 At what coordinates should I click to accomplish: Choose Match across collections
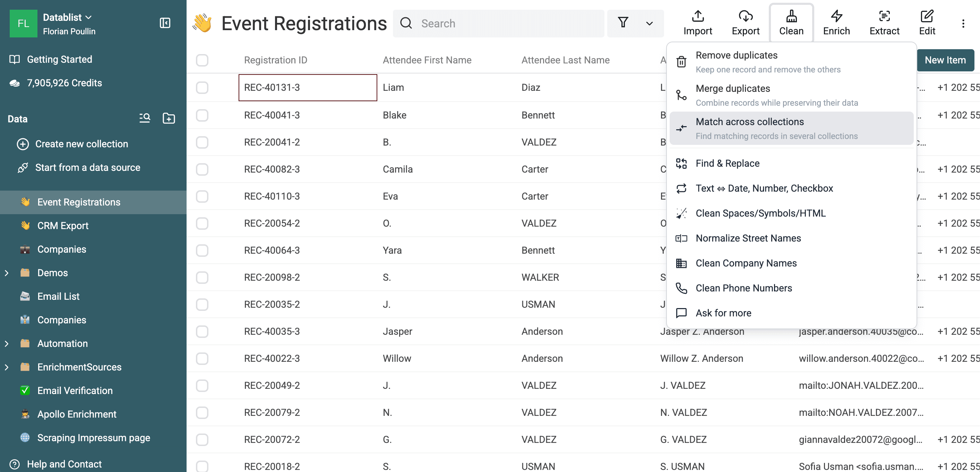pos(791,128)
